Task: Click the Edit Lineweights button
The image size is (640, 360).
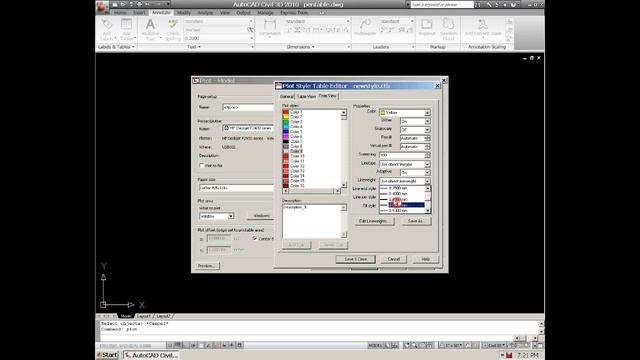Action: click(374, 221)
